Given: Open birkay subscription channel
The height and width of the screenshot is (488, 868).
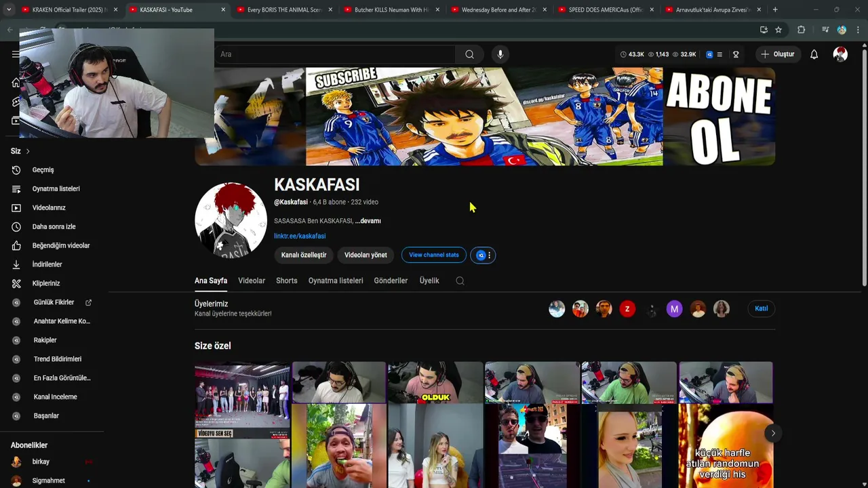Looking at the screenshot, I should 41,462.
